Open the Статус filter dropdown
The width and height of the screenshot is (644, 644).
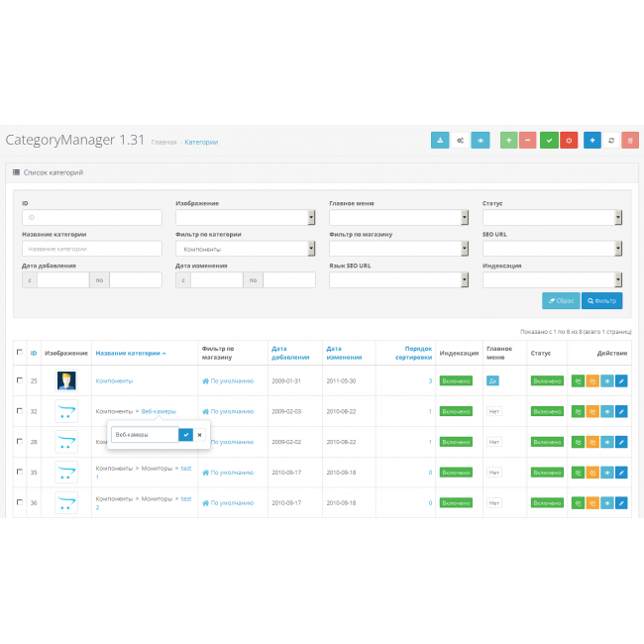point(552,218)
